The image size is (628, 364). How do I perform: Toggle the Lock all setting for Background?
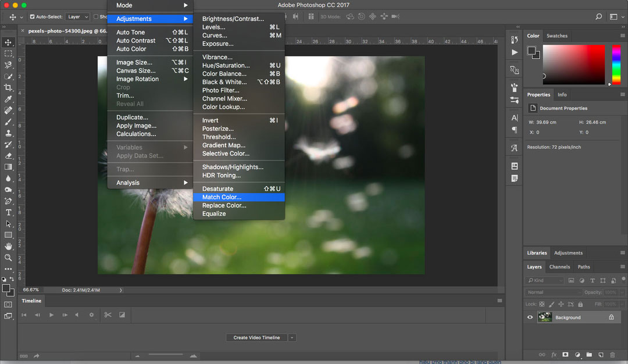coord(580,304)
